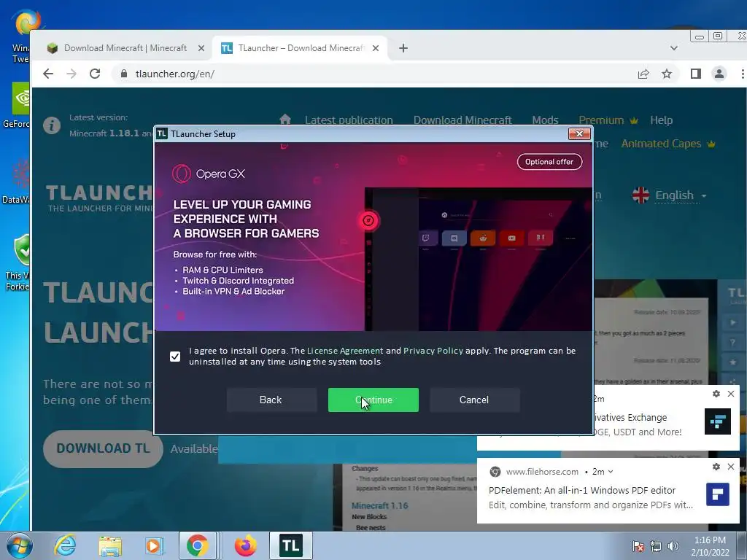Switch to the Download Minecraft tab

coord(125,48)
